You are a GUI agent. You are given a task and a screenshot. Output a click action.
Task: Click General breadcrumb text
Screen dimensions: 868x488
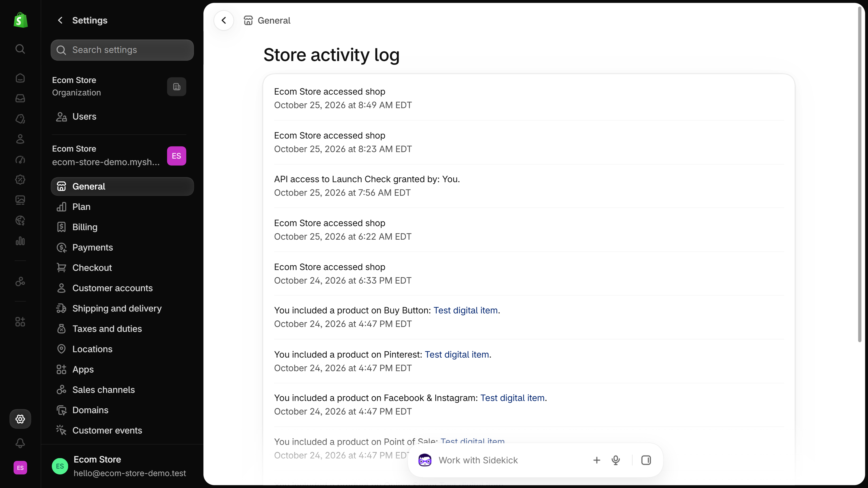point(274,21)
